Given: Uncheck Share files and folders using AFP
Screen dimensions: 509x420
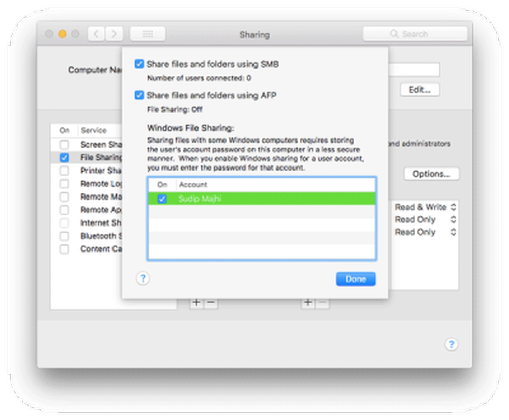Looking at the screenshot, I should (x=139, y=95).
